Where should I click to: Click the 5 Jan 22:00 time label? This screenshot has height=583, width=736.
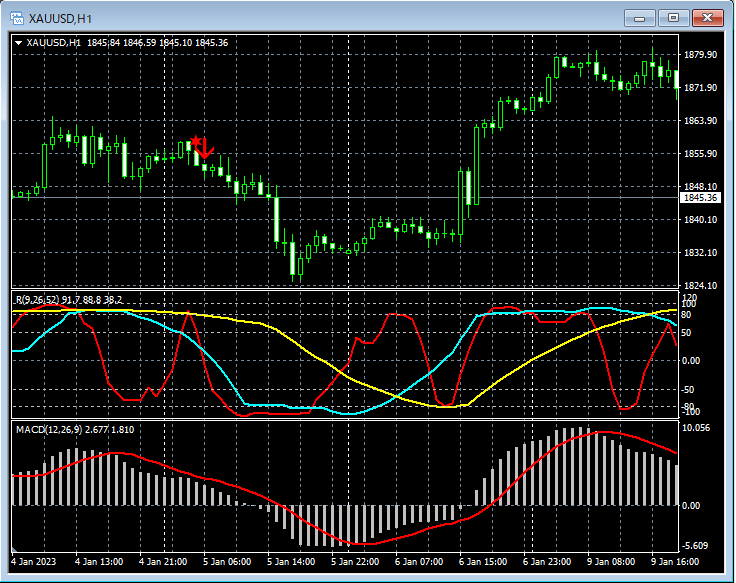click(x=355, y=562)
